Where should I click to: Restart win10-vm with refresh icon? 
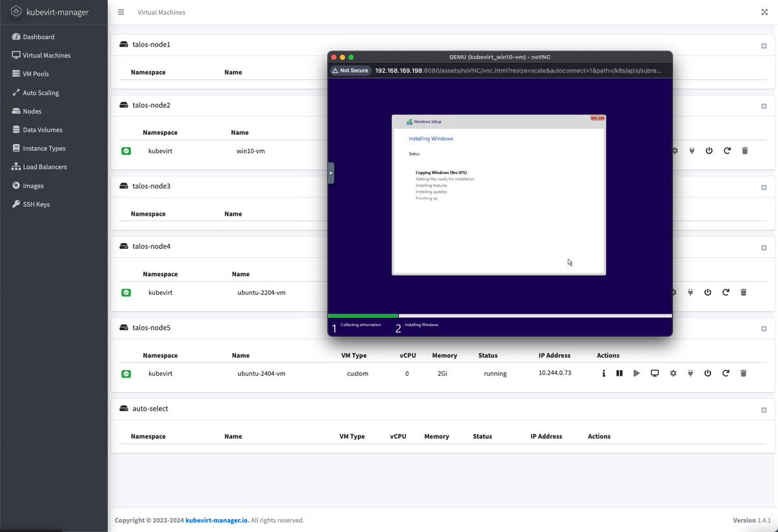tap(727, 151)
